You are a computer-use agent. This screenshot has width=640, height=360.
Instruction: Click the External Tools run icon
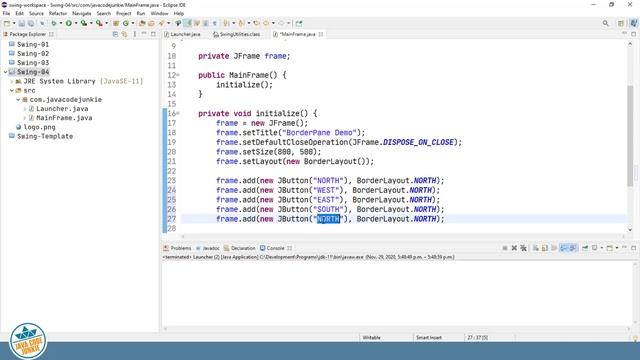coord(99,23)
